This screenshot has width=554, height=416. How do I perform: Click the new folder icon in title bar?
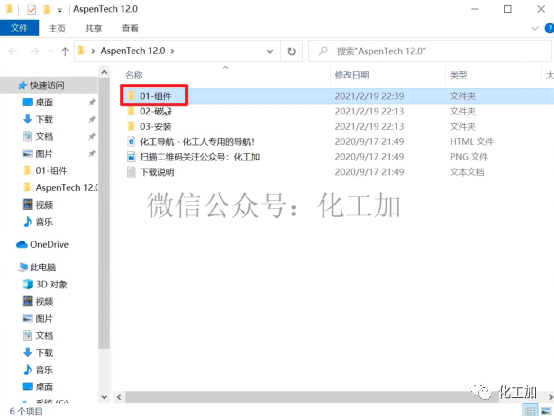pos(46,9)
